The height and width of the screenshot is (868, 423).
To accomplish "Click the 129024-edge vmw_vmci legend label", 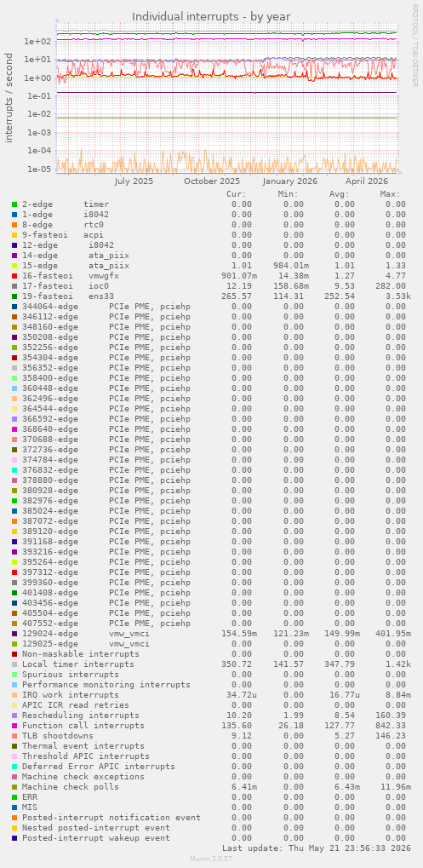I will point(86,633).
